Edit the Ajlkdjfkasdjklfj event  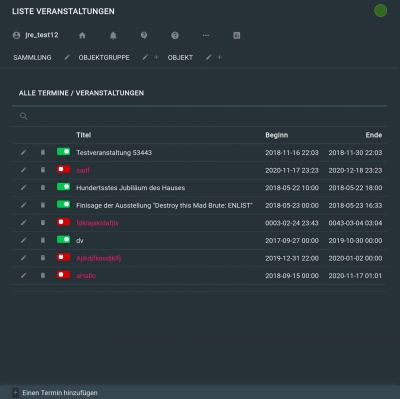[23, 258]
